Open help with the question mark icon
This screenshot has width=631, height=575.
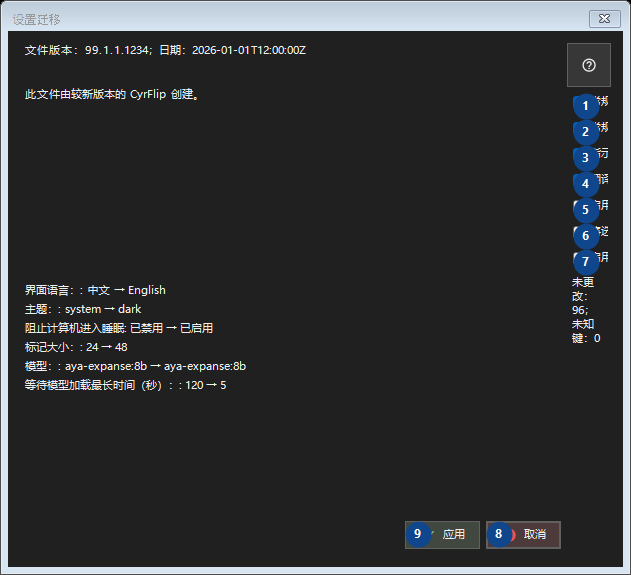coord(589,65)
